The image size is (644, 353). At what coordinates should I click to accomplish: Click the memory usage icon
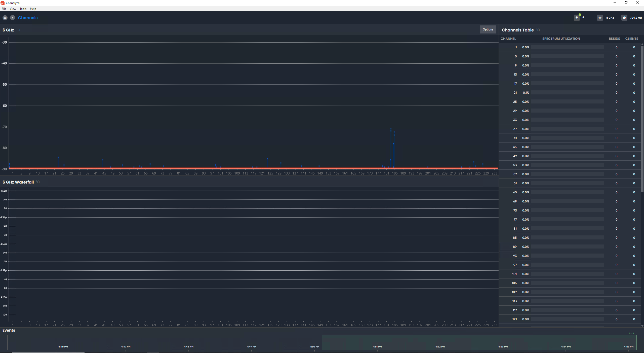pos(624,18)
